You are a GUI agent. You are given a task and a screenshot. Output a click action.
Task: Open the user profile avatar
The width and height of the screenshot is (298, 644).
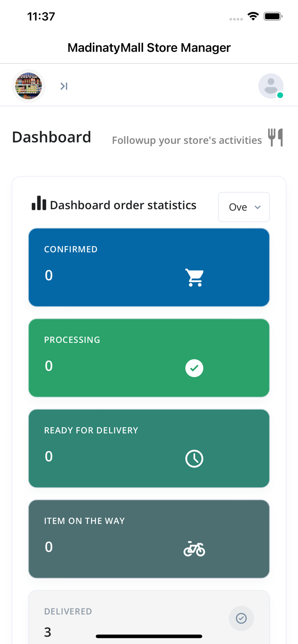pos(270,86)
